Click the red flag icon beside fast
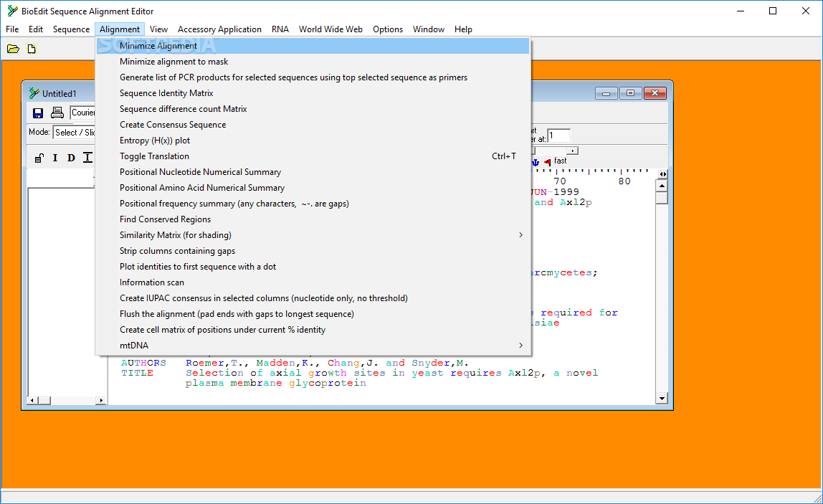 (x=548, y=162)
